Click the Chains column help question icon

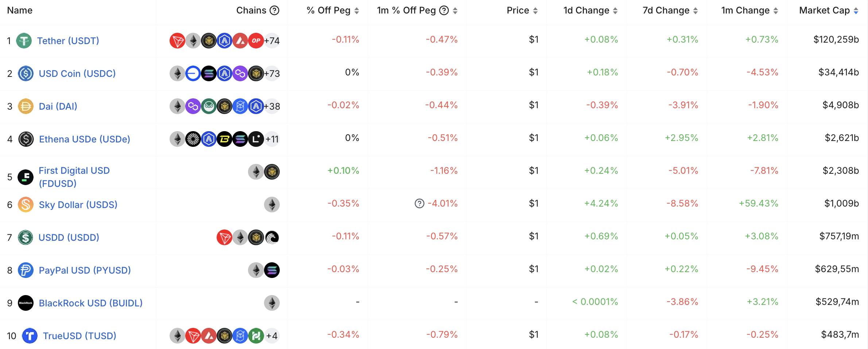(274, 10)
